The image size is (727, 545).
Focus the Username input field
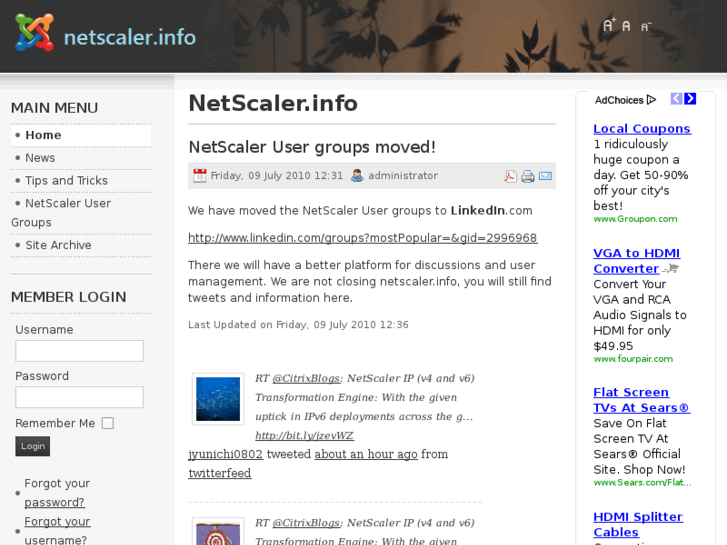(79, 351)
